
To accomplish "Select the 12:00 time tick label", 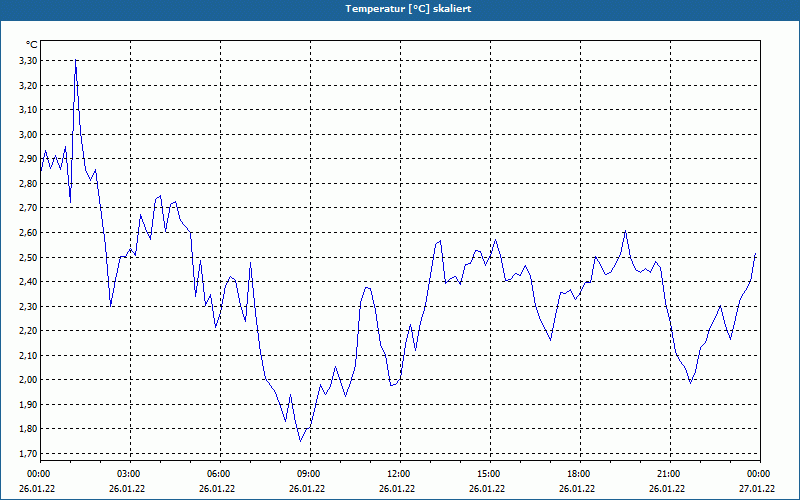I will click(397, 474).
